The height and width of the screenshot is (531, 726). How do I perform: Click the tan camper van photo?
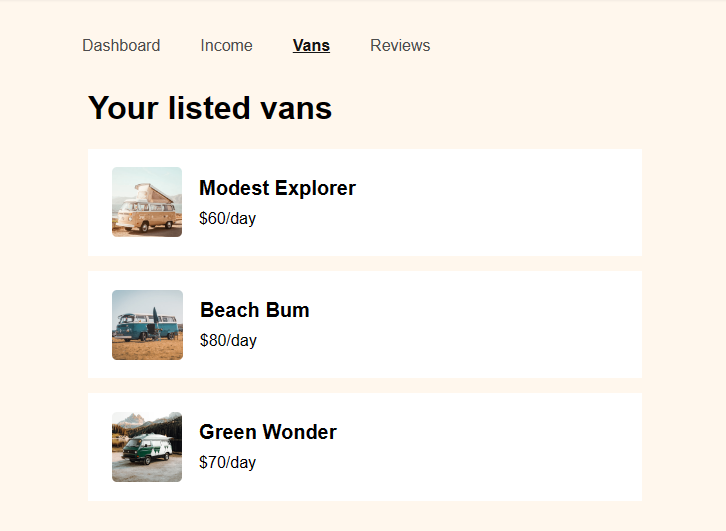(147, 202)
